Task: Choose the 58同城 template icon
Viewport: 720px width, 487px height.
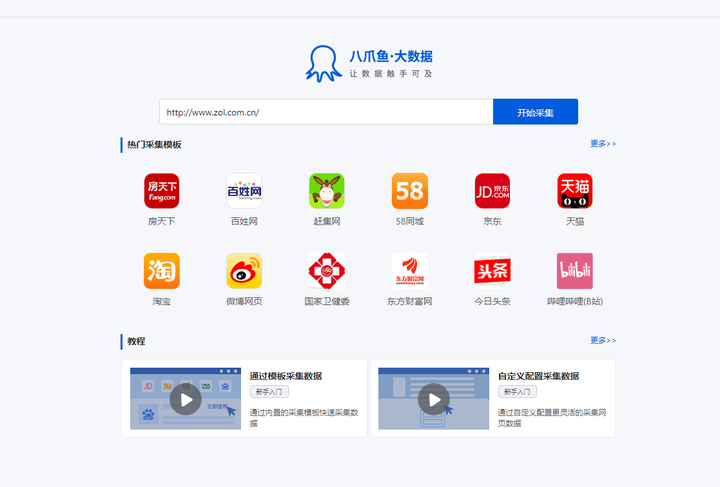Action: coord(410,191)
